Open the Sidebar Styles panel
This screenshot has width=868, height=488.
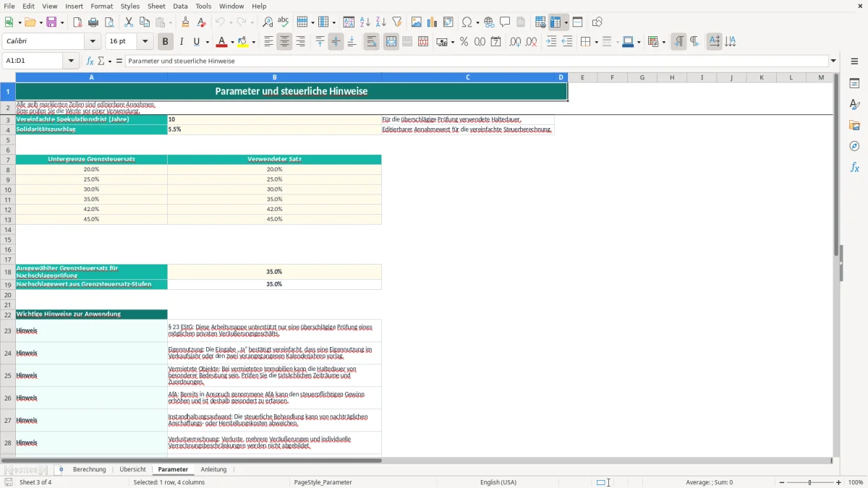coord(854,105)
